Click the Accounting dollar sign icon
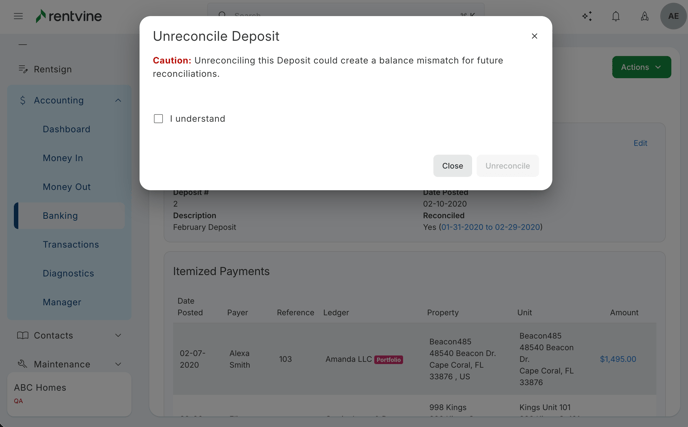The image size is (688, 427). 23,100
